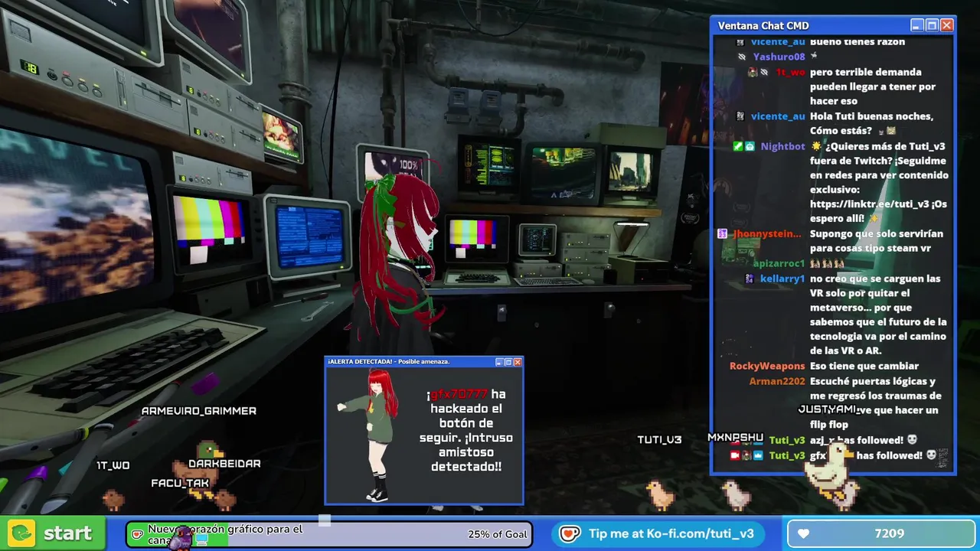Maximize the Ventana Chat CMD window
Image resolution: width=980 pixels, height=551 pixels.
click(x=932, y=25)
